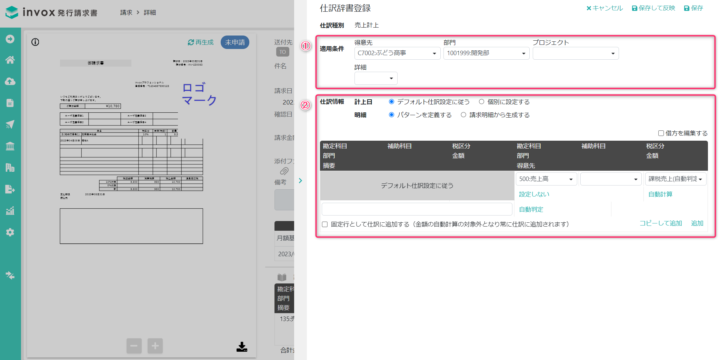Select 請求明細から生成する radio option
Viewport: 720px width, 360px height.
pos(463,115)
